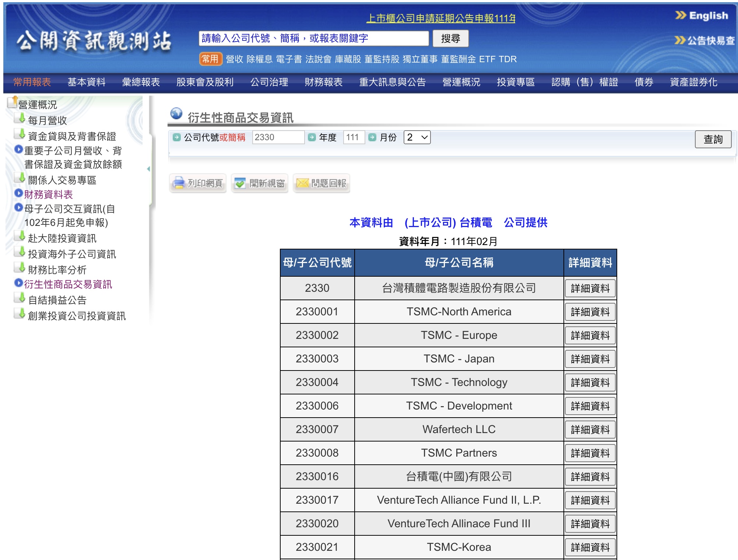The image size is (738, 560).
Task: Open the 投資專區 menu
Action: point(516,82)
